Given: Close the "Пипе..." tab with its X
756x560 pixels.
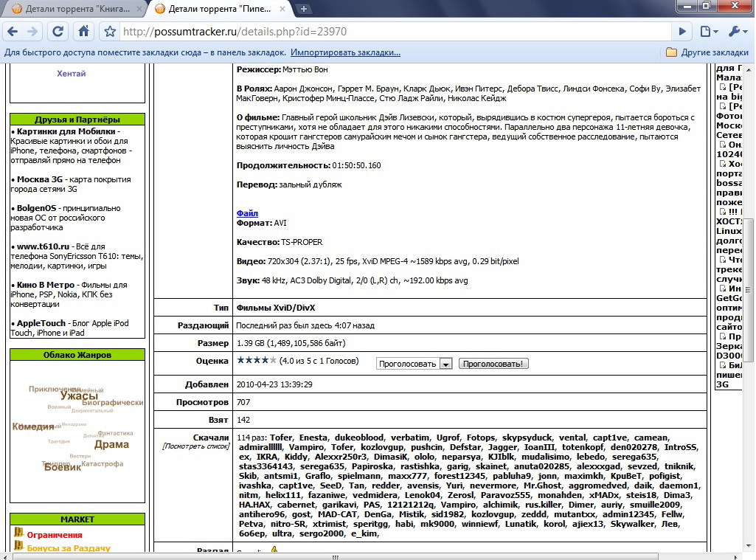Looking at the screenshot, I should (282, 9).
